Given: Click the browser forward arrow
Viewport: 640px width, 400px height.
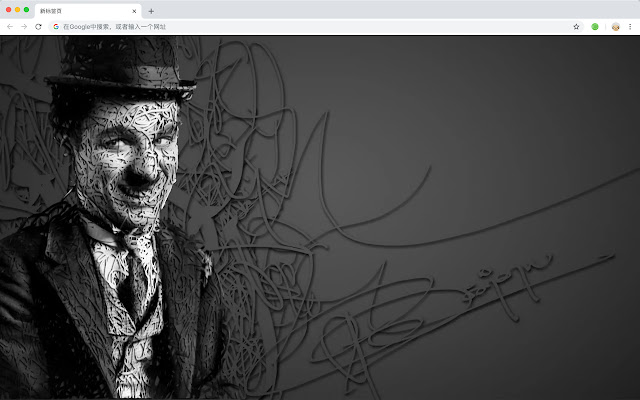Looking at the screenshot, I should 24,27.
